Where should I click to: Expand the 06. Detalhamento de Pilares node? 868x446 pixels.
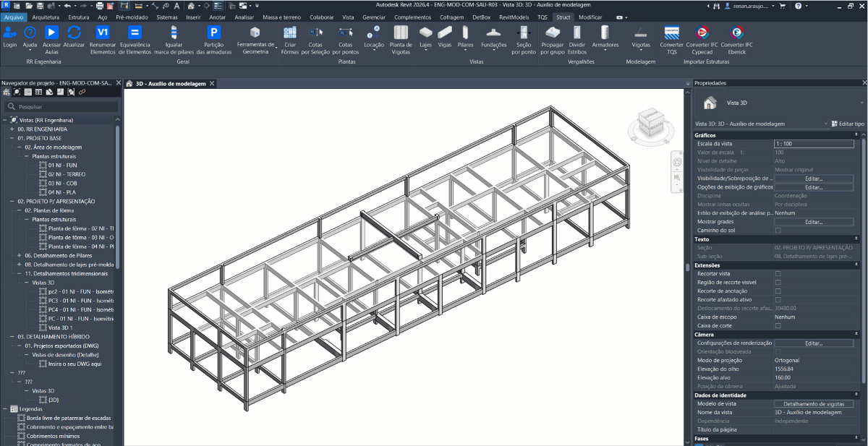[x=20, y=255]
